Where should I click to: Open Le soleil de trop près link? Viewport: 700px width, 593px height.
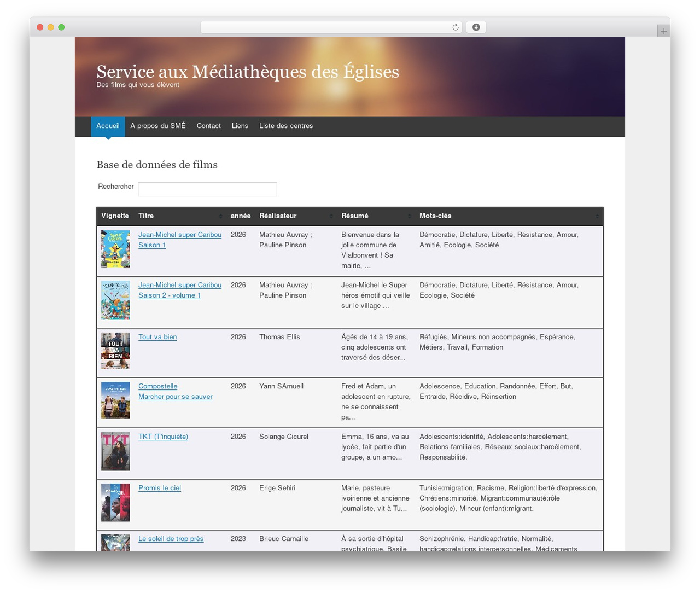(171, 539)
